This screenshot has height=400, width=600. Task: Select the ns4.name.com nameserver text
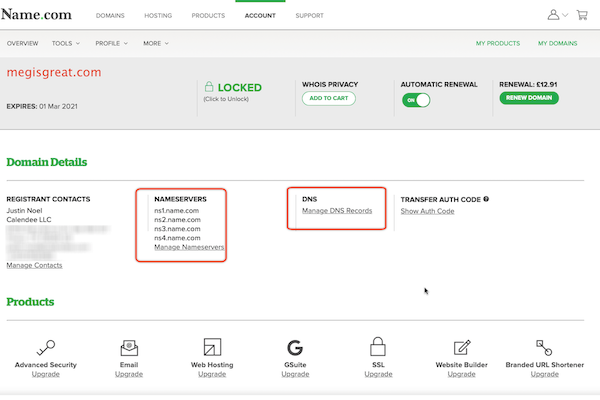click(x=177, y=238)
